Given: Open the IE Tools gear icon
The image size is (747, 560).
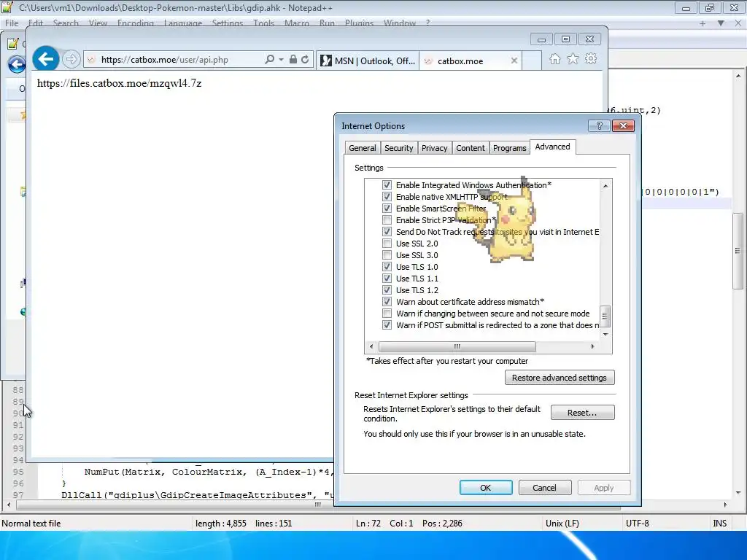Looking at the screenshot, I should point(591,59).
